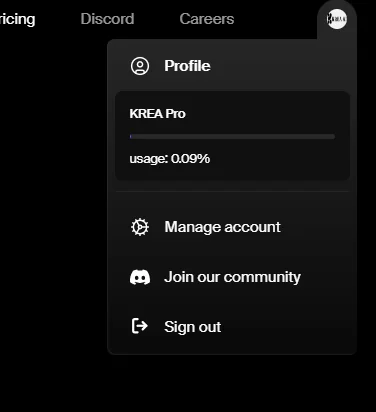Open the Discord link in the navigation
The width and height of the screenshot is (376, 412).
(x=107, y=19)
